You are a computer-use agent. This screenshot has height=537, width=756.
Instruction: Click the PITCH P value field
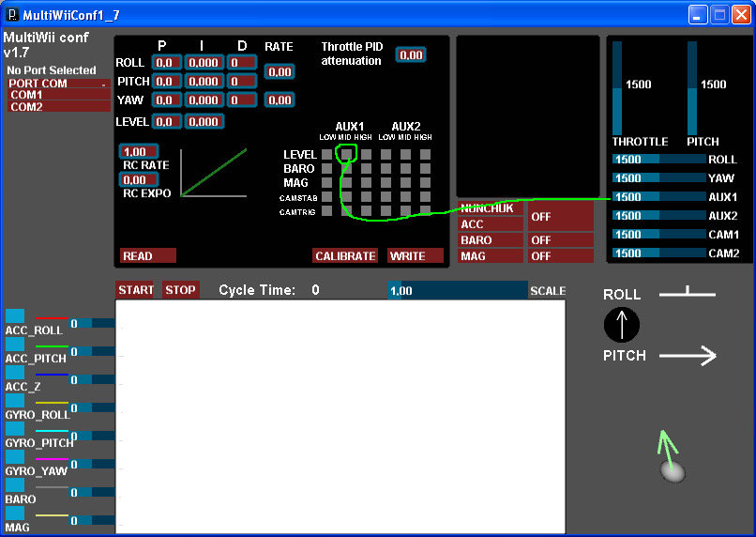coord(166,81)
